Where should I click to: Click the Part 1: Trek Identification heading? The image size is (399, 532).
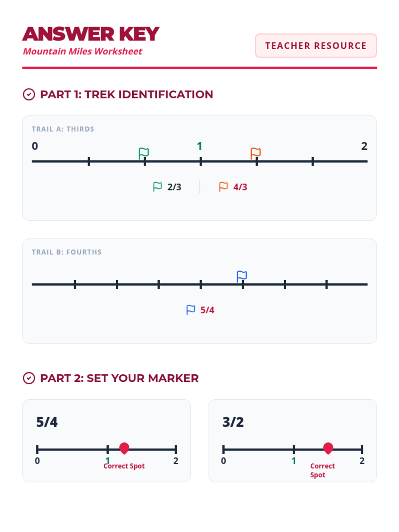pyautogui.click(x=126, y=94)
